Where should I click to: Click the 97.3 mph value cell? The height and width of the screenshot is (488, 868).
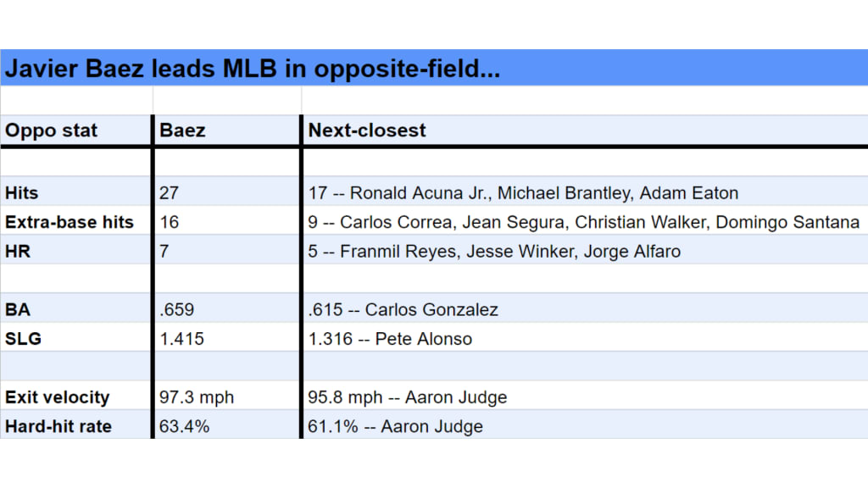pos(227,396)
